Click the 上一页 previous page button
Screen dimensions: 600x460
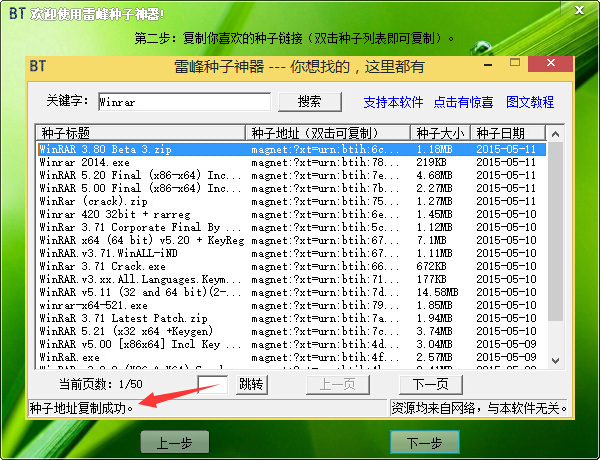pos(338,384)
